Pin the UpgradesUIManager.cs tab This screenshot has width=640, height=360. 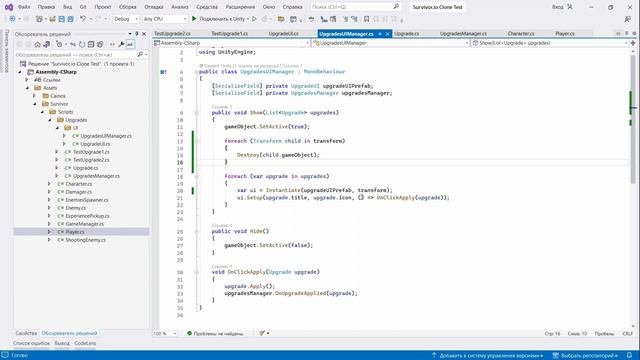pyautogui.click(x=380, y=34)
